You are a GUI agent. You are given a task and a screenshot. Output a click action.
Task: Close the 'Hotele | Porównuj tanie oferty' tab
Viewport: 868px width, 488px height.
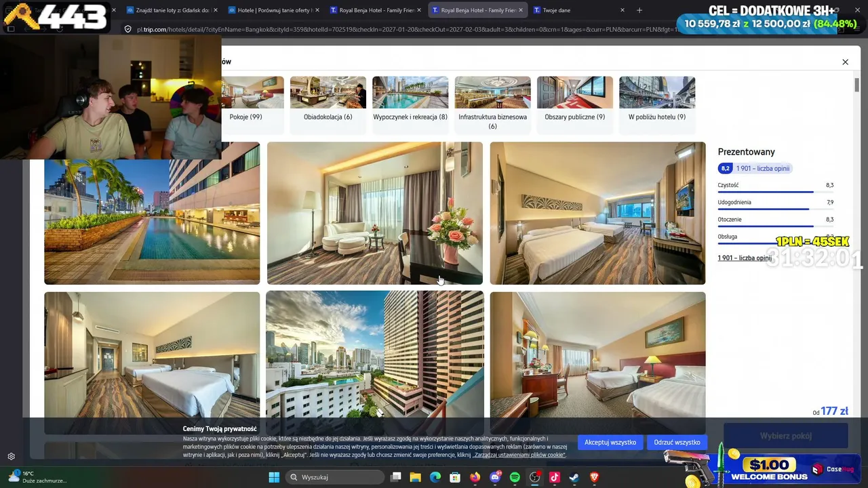317,10
